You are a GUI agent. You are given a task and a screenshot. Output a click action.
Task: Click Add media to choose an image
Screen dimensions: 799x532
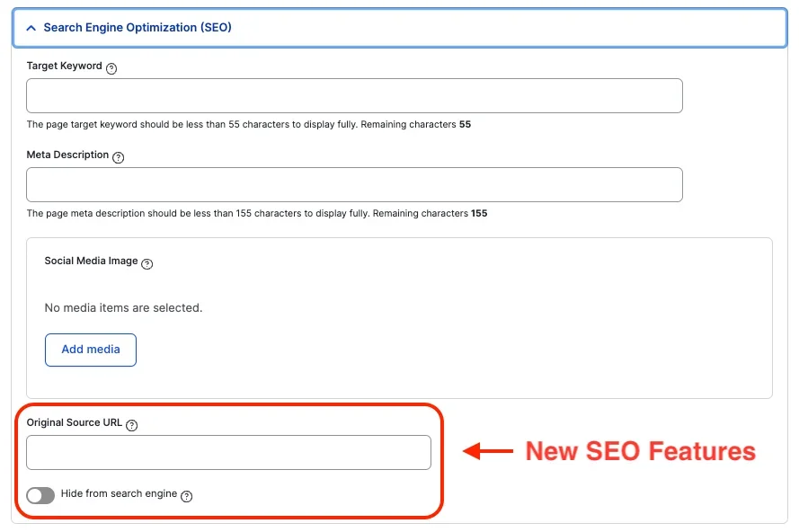(90, 350)
